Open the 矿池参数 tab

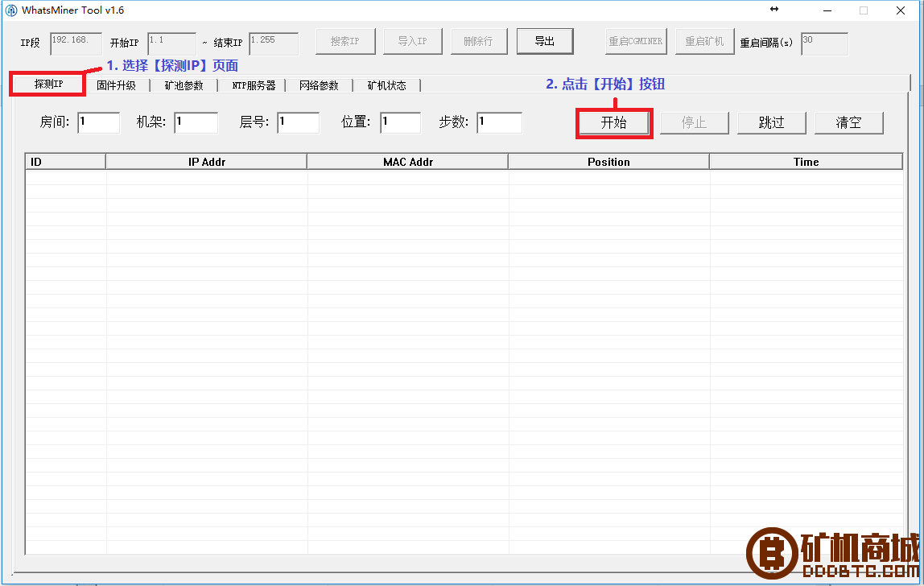(184, 85)
